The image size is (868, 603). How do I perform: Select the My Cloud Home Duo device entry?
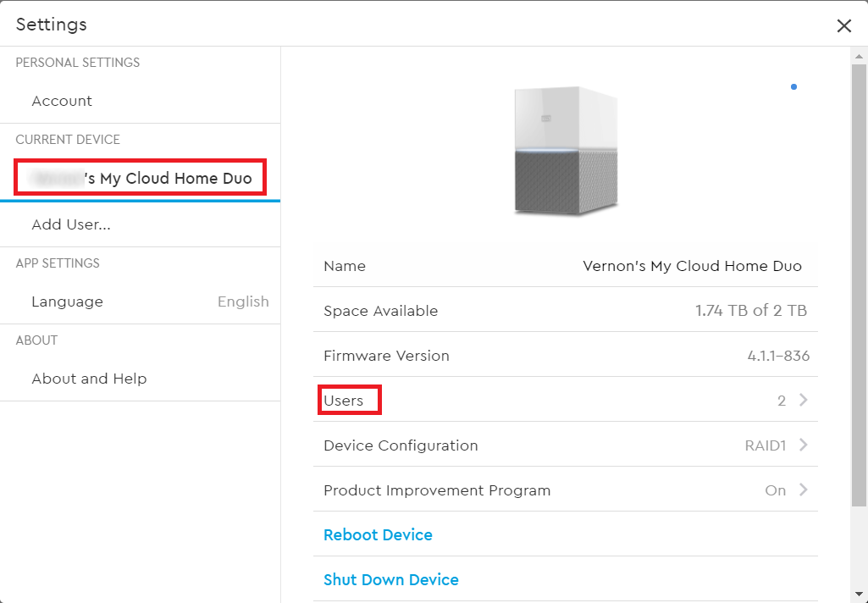click(140, 178)
